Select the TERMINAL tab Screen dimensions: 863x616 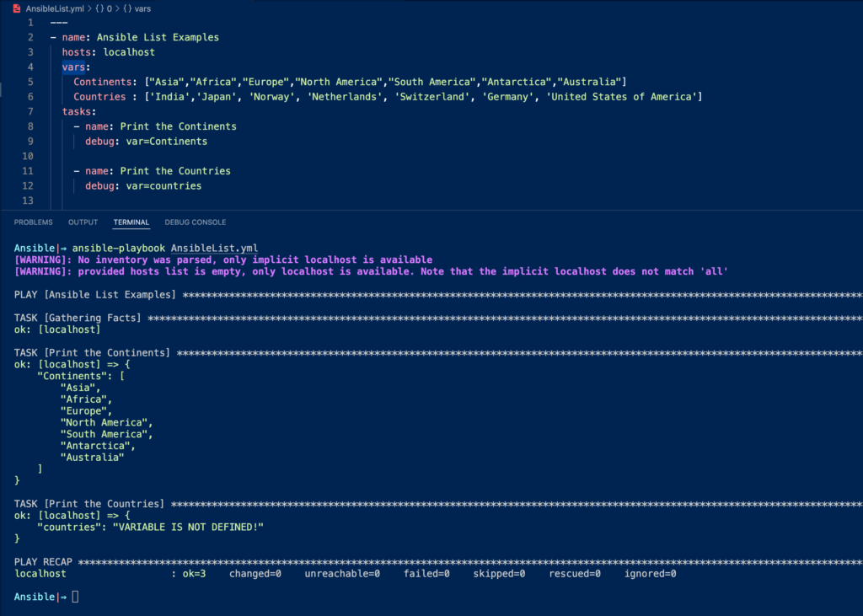click(131, 222)
